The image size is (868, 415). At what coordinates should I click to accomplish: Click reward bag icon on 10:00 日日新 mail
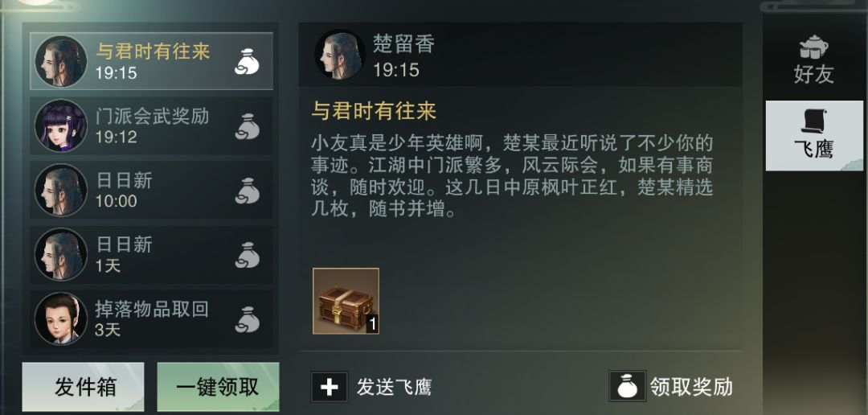(247, 191)
